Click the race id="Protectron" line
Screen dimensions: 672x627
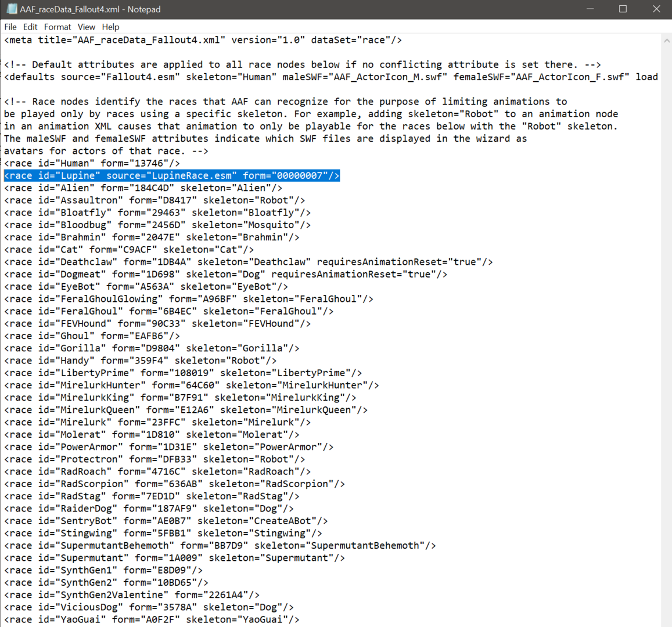[x=154, y=460]
